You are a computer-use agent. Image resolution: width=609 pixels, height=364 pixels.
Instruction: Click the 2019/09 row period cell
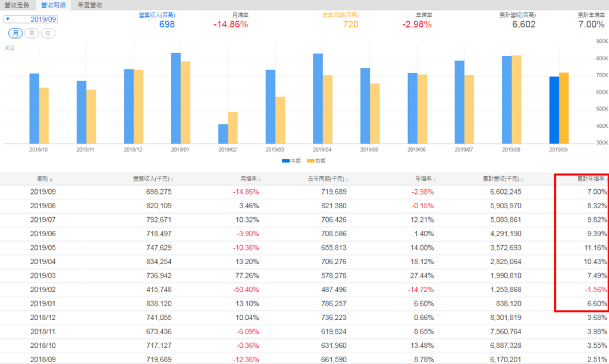tap(43, 192)
